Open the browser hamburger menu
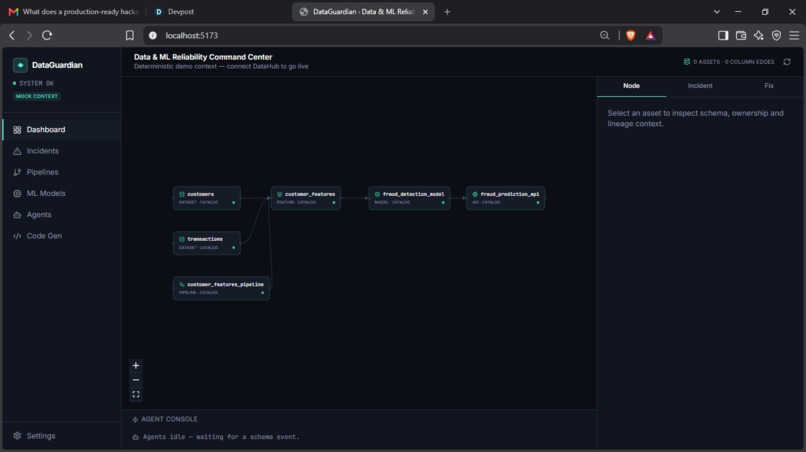This screenshot has width=806, height=452. (x=794, y=35)
